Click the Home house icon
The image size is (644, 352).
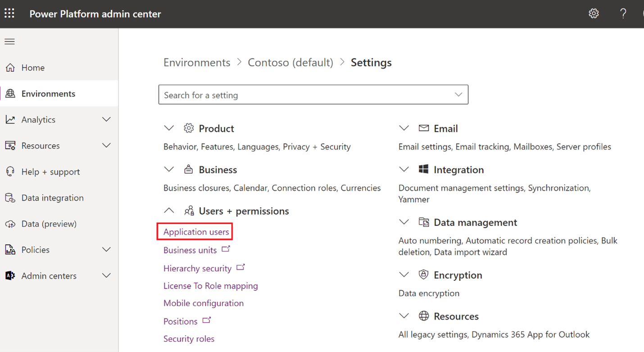(10, 68)
